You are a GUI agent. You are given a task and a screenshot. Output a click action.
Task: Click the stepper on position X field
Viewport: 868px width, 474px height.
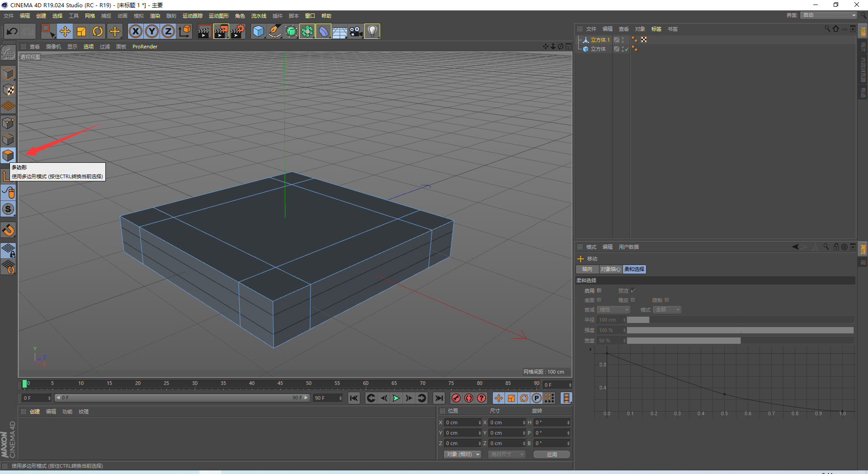pos(480,423)
